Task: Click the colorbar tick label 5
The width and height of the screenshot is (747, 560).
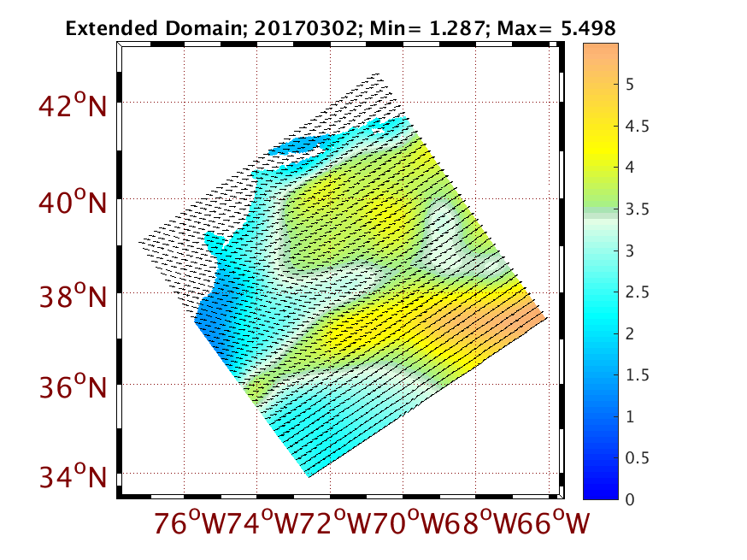Action: click(630, 85)
